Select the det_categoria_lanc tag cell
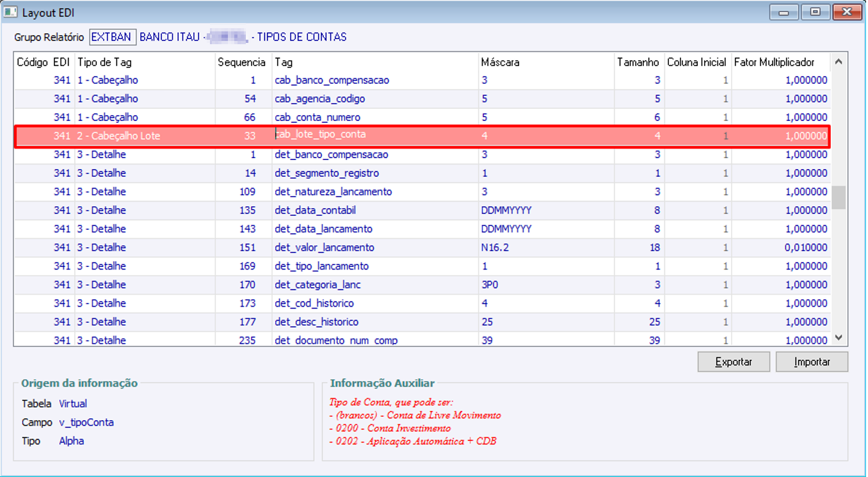This screenshot has width=868, height=477. 375,284
